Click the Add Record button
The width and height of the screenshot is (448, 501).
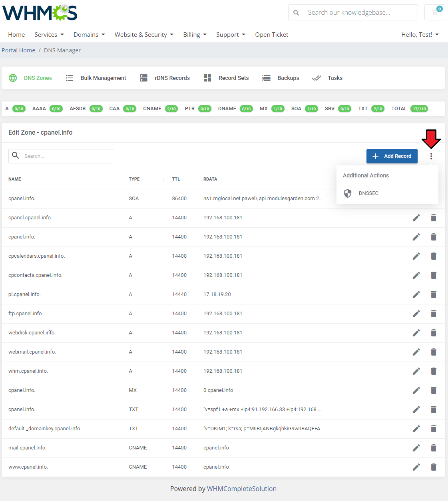(x=392, y=156)
